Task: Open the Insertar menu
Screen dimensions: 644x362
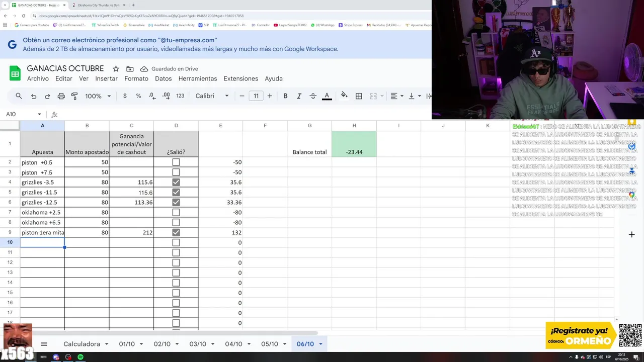Action: tap(106, 79)
